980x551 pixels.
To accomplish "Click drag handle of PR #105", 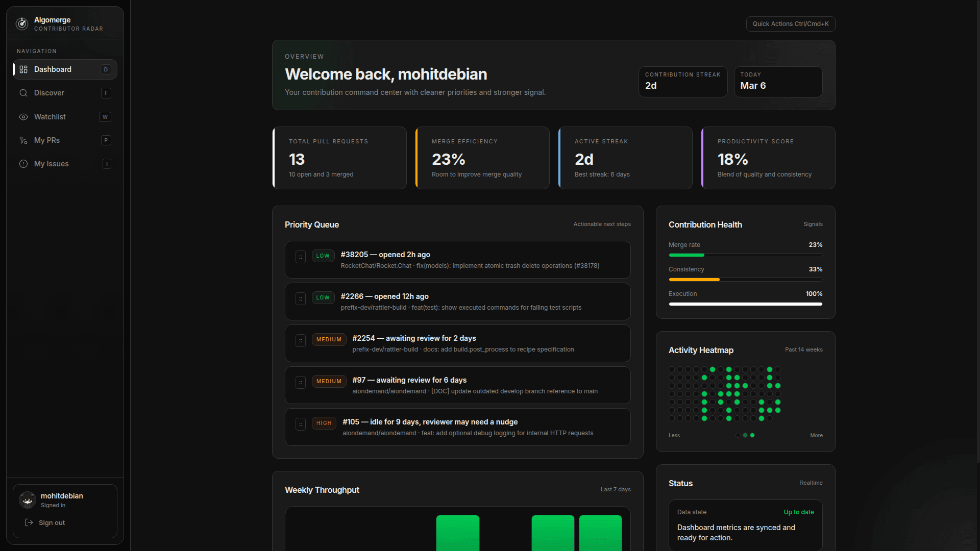I will 301,424.
